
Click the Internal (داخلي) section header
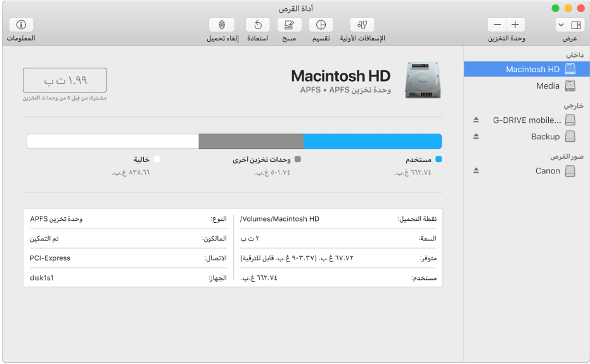click(x=575, y=55)
